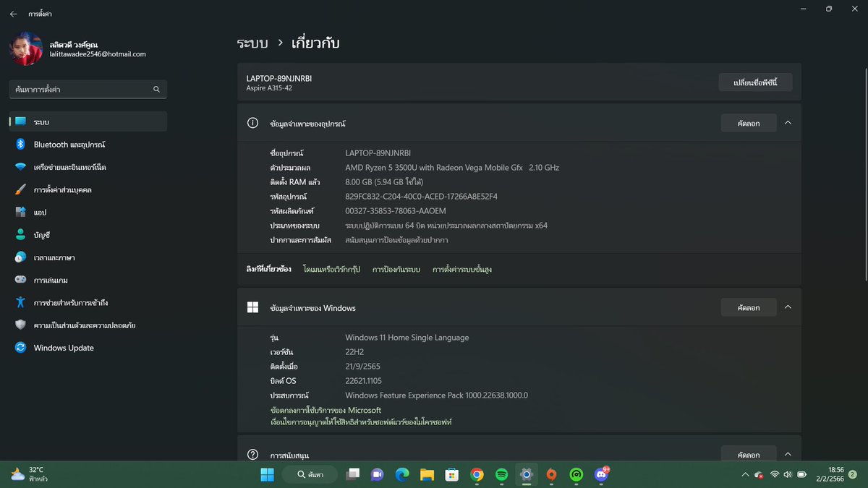The width and height of the screenshot is (868, 488).
Task: Select the device ID 829FC832 value
Action: [421, 197]
